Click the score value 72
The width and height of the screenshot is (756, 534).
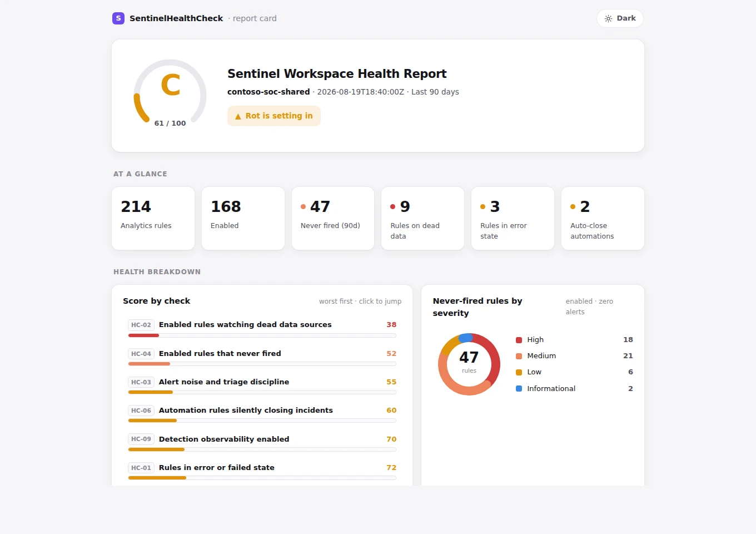(x=391, y=468)
